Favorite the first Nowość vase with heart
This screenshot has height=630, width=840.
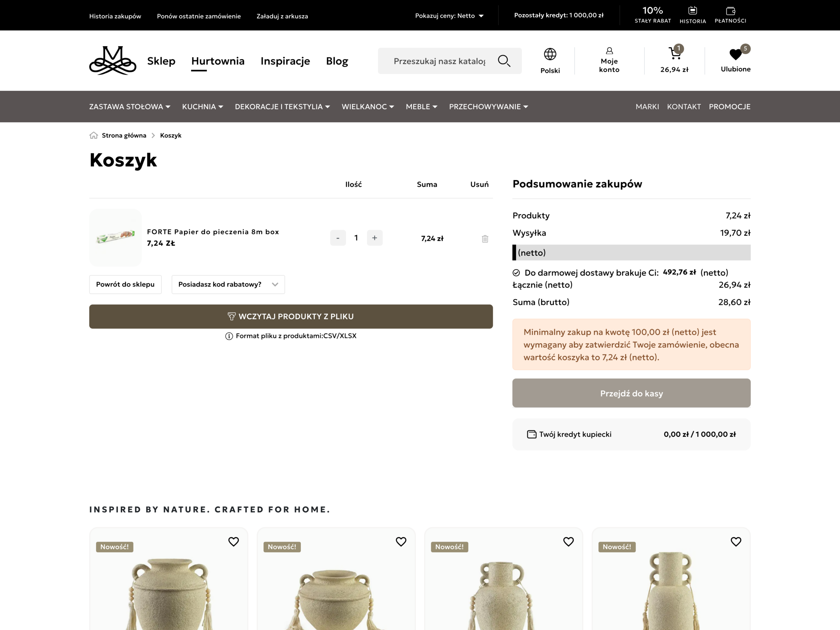234,541
